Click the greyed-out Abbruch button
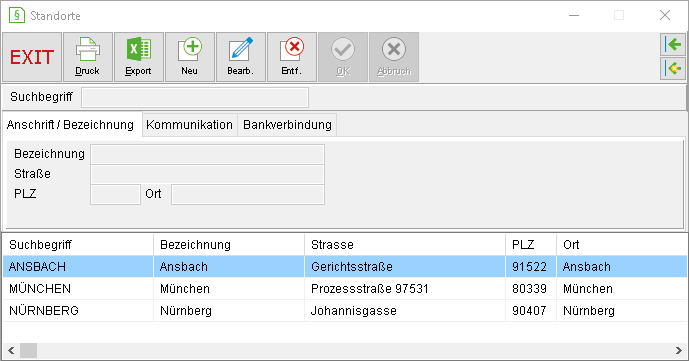Screen dimensions: 689x361 [x=394, y=57]
